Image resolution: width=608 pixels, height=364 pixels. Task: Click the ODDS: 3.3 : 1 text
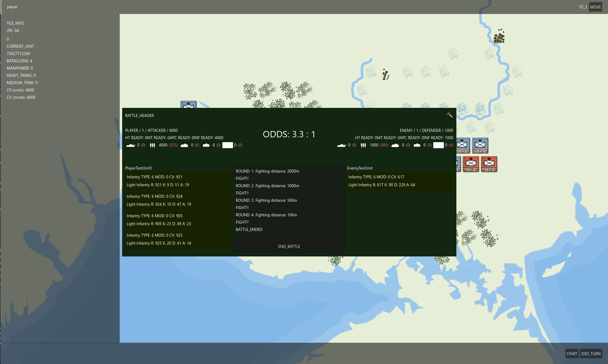pyautogui.click(x=289, y=134)
